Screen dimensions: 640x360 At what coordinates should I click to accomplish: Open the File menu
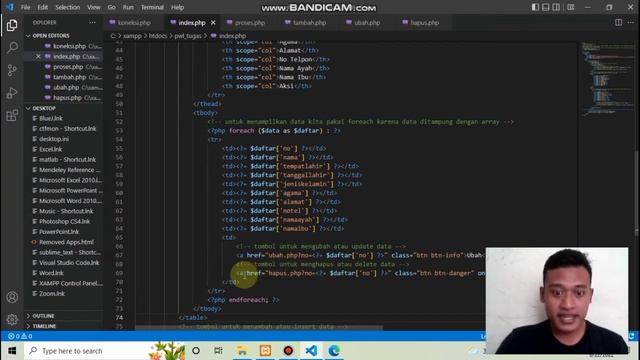(x=25, y=7)
